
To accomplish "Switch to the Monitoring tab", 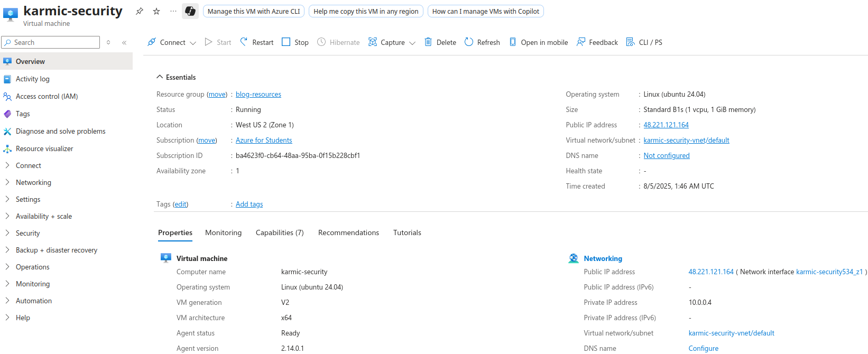I will pos(223,232).
